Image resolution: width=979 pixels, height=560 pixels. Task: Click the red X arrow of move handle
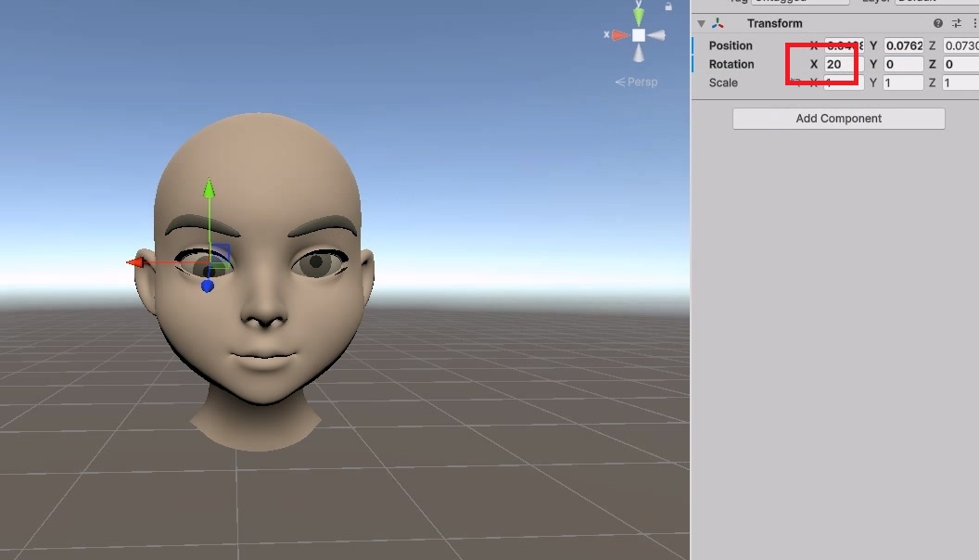[x=134, y=262]
